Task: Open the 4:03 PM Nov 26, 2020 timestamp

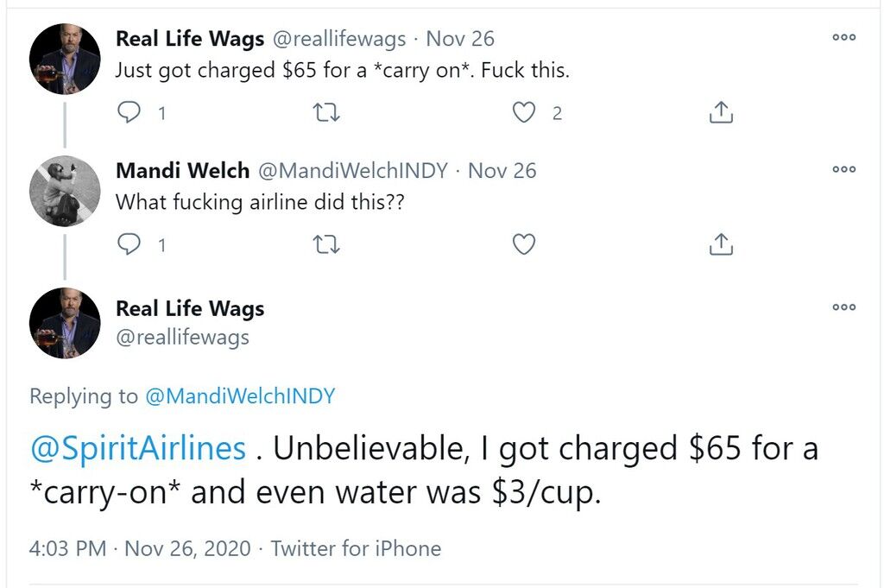Action: pos(140,548)
